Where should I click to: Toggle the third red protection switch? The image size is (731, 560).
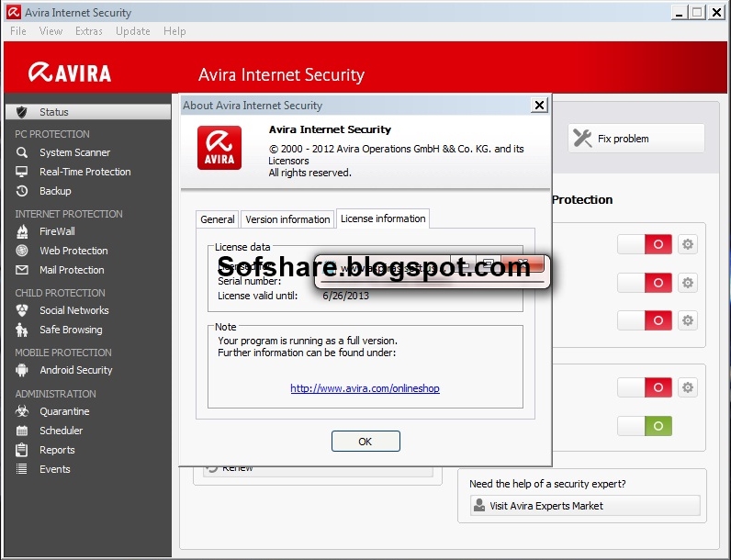click(x=645, y=320)
